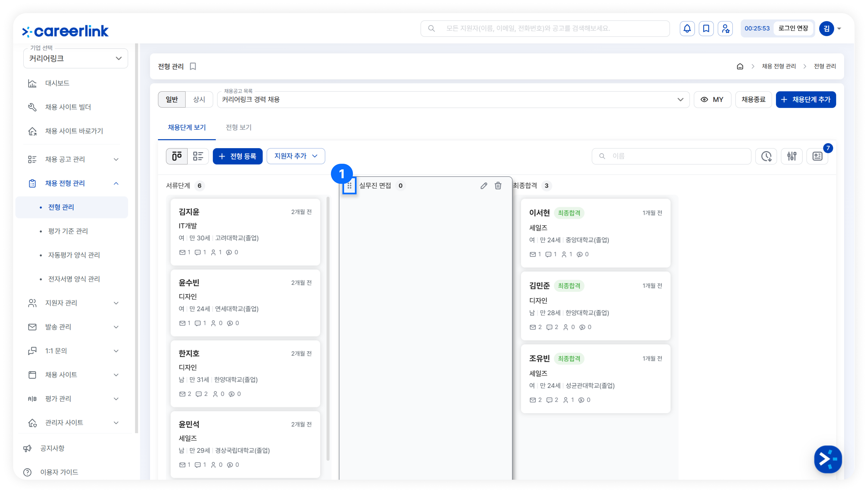Image resolution: width=868 pixels, height=493 pixels.
Task: Open applicant card 조유빈
Action: click(x=595, y=379)
